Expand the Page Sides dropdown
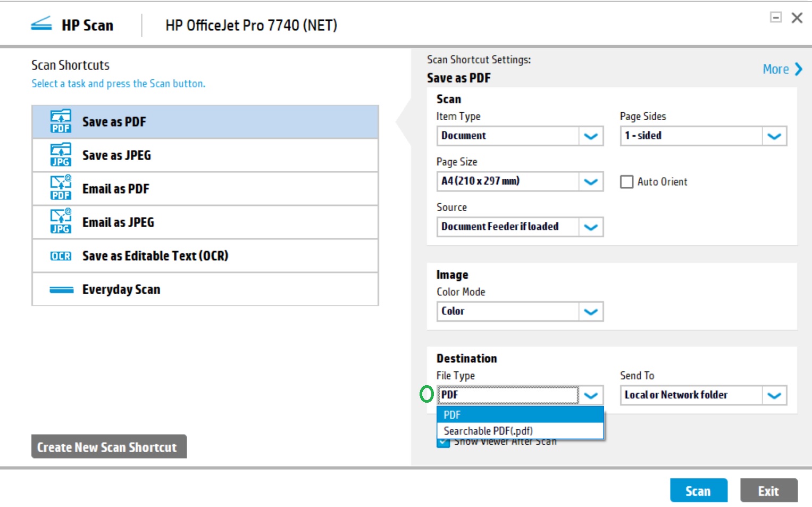Viewport: 812px width, 507px height. pyautogui.click(x=774, y=136)
